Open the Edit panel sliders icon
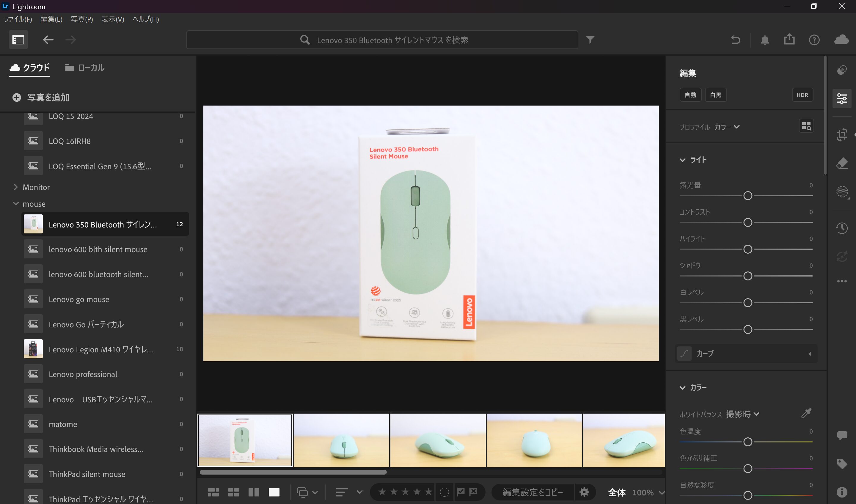 pyautogui.click(x=842, y=98)
